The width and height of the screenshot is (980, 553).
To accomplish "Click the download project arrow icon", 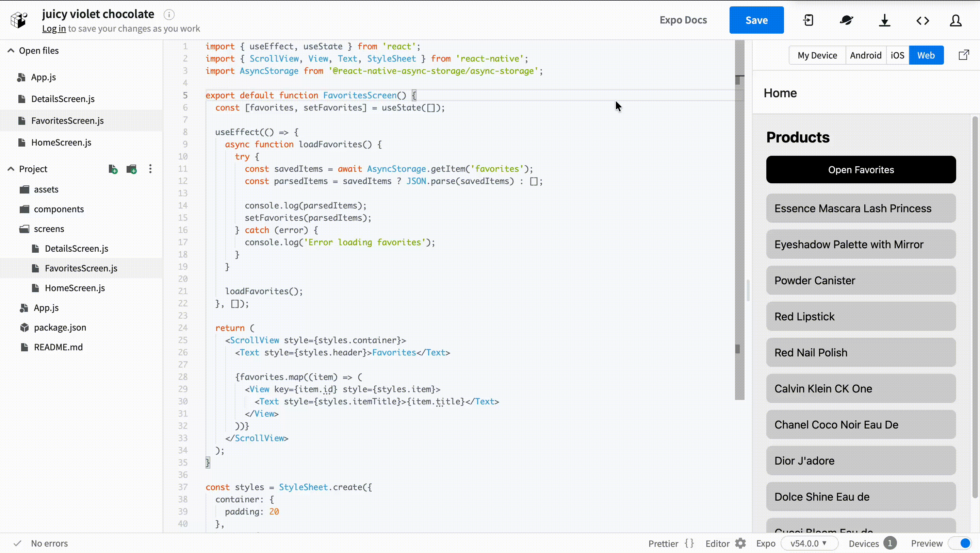I will tap(884, 20).
